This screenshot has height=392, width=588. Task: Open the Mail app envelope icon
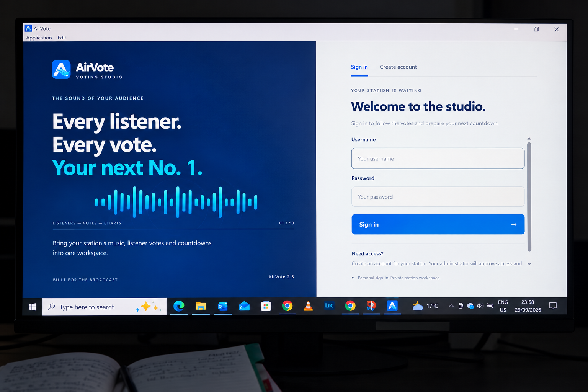coord(244,306)
